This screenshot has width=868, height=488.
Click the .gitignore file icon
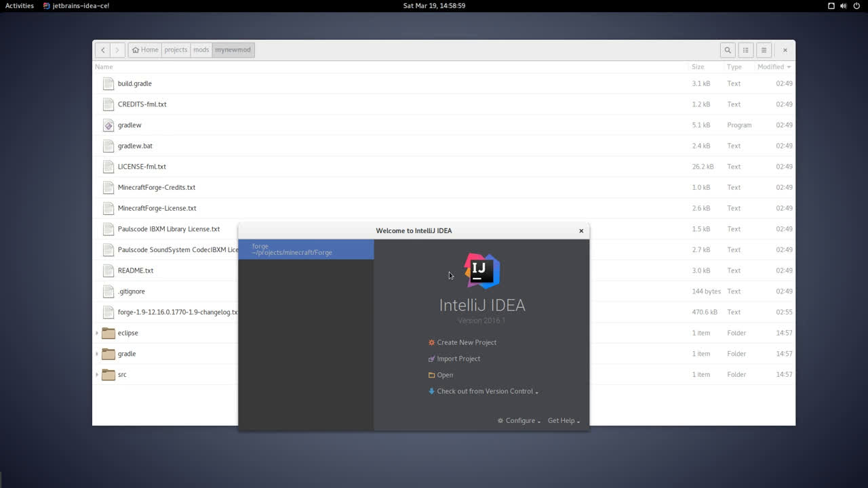coord(108,291)
